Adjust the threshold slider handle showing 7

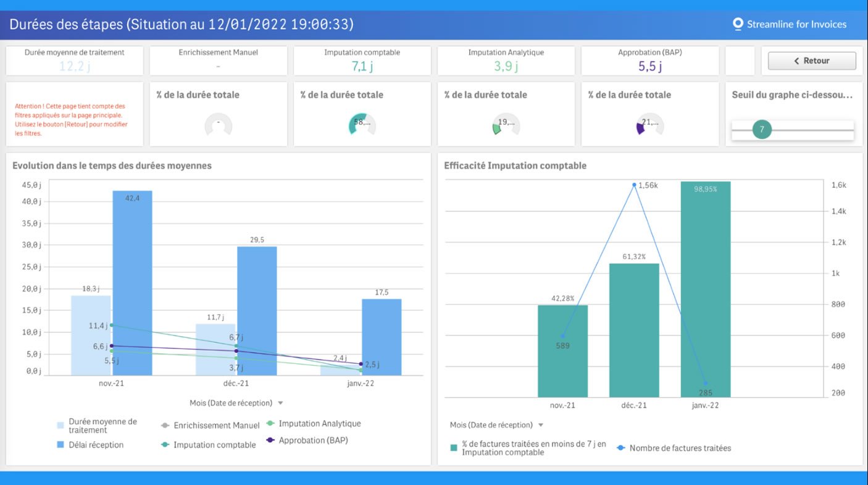pyautogui.click(x=762, y=130)
